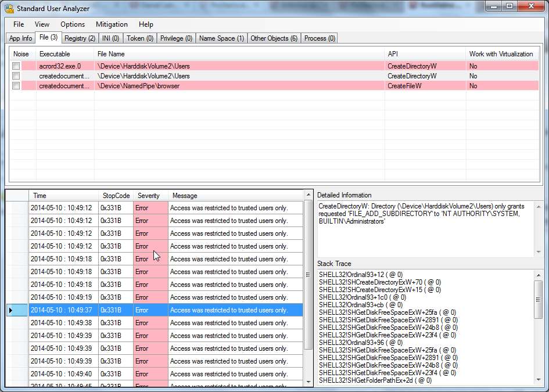Viewport: 549px width, 392px height.
Task: Click the Severity column header
Action: pos(150,196)
